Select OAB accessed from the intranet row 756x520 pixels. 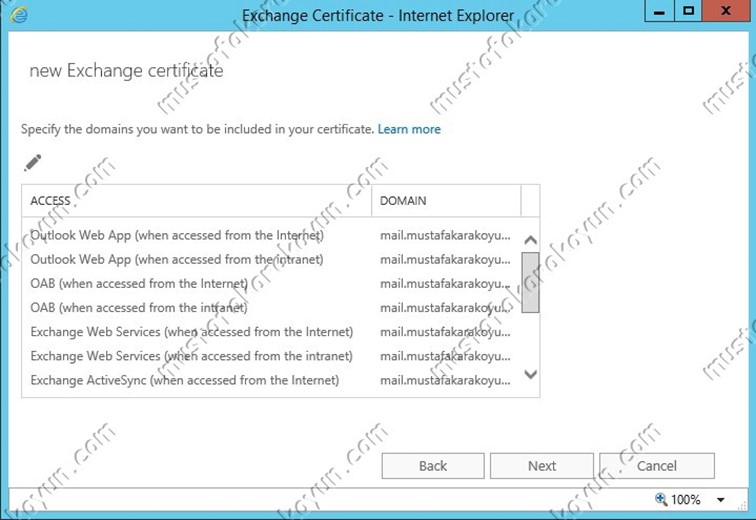point(271,307)
